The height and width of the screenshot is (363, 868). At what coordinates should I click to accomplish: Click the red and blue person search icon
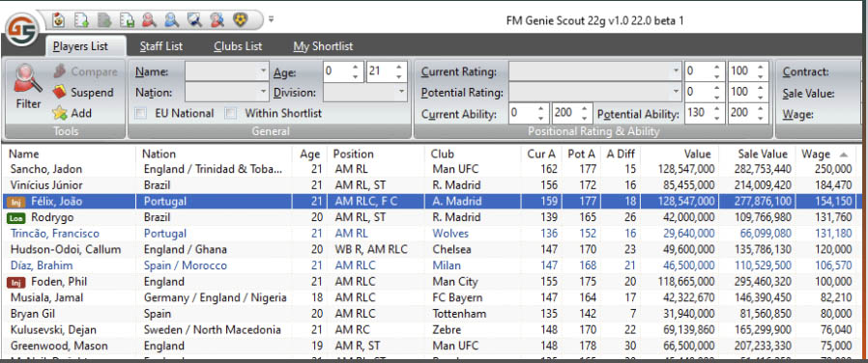pos(217,20)
